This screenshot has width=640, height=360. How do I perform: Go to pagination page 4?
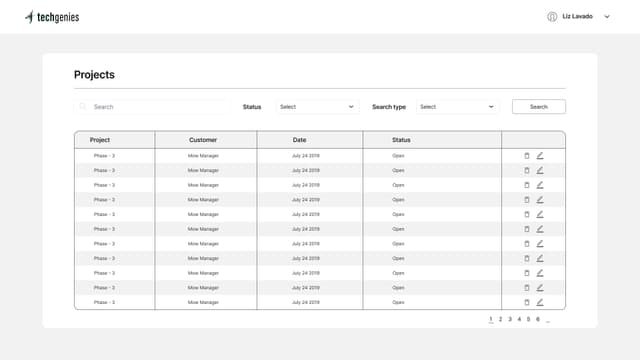[519, 319]
